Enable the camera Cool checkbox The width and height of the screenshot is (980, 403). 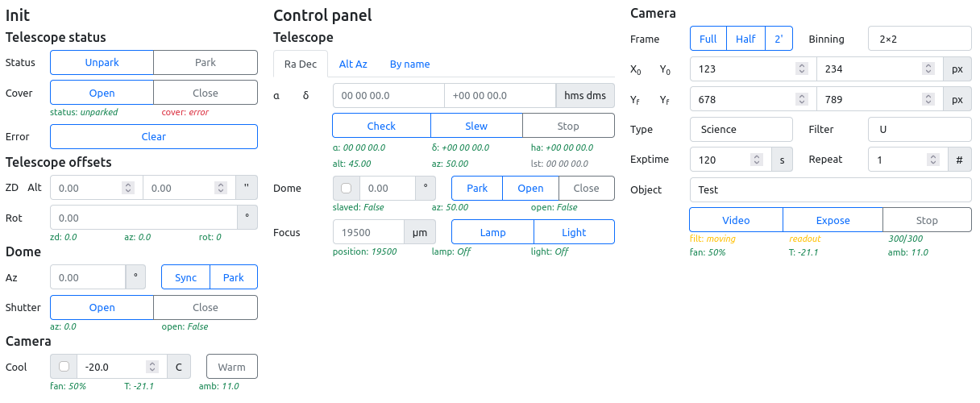[64, 367]
